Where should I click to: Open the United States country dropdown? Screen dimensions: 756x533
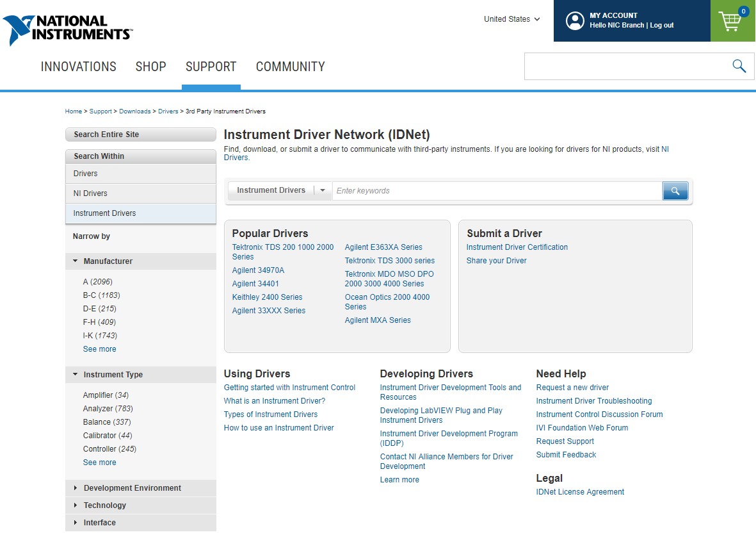tap(511, 19)
